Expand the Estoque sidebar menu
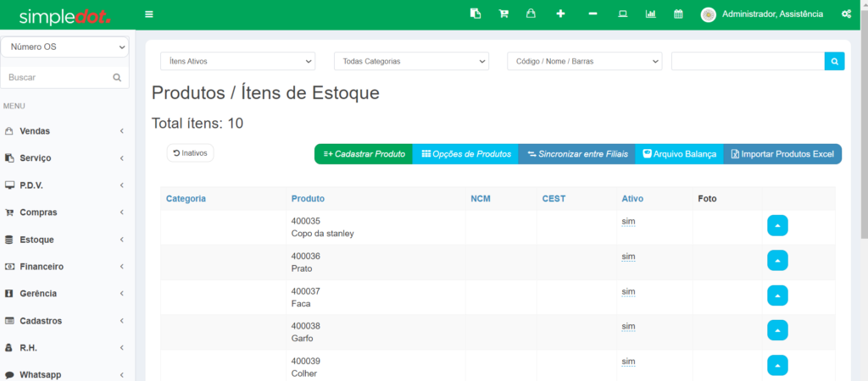Image resolution: width=868 pixels, height=381 pixels. click(x=66, y=240)
